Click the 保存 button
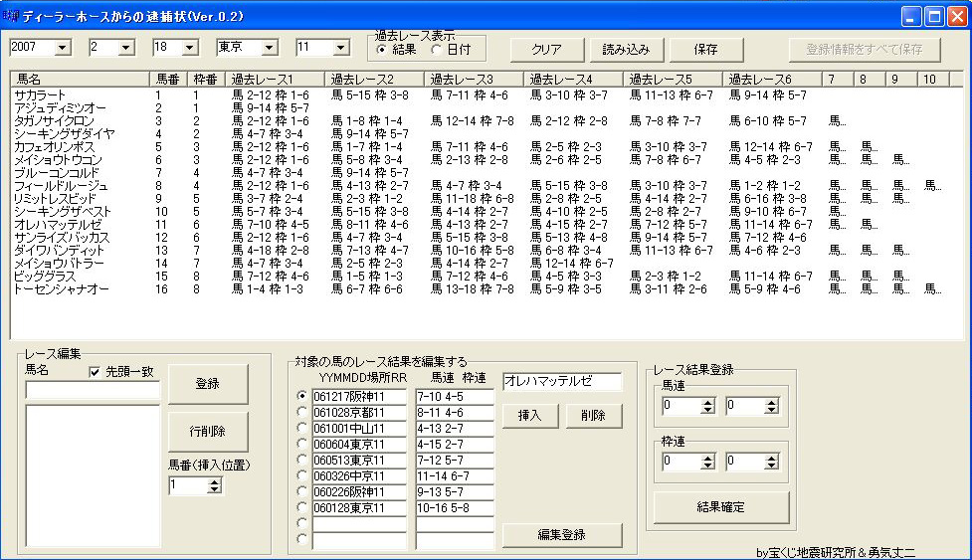Viewport: 972px width, 560px height. pos(705,49)
